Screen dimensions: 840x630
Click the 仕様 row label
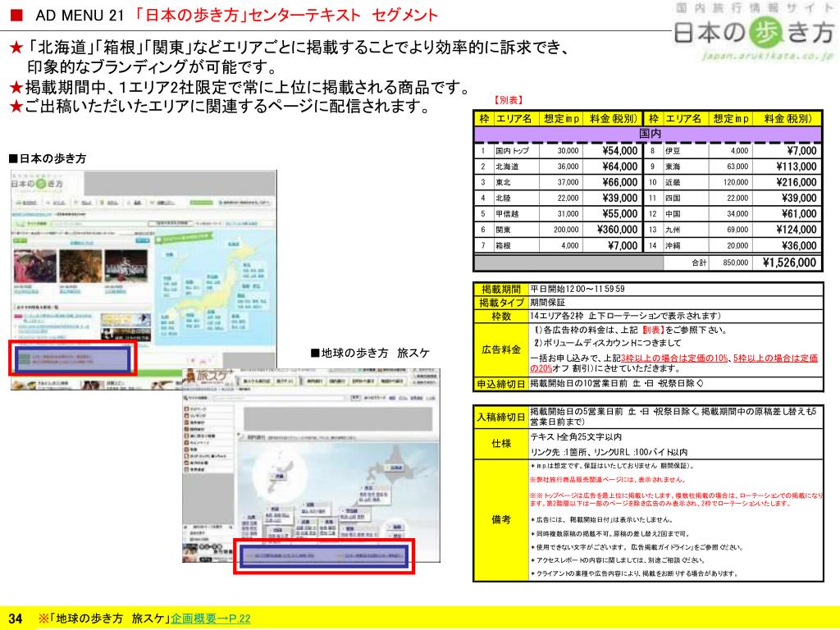coord(501,444)
